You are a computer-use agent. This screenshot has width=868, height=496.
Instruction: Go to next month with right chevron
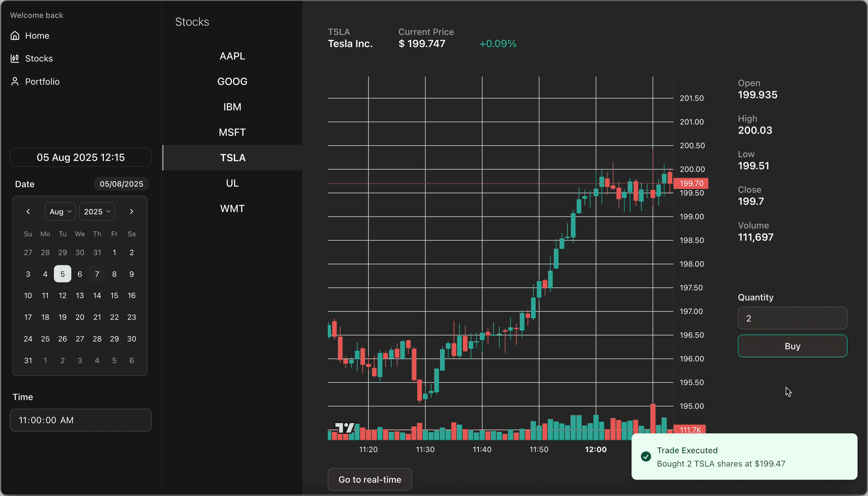(x=131, y=211)
